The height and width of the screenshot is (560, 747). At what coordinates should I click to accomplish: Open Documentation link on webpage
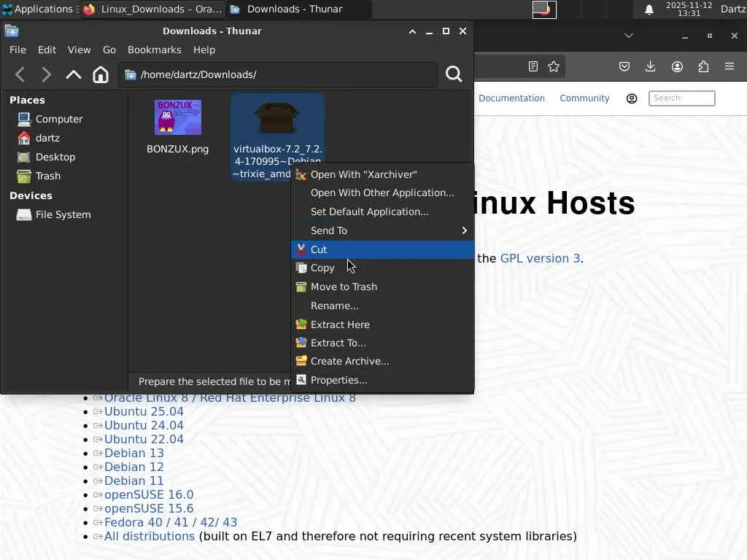(511, 98)
